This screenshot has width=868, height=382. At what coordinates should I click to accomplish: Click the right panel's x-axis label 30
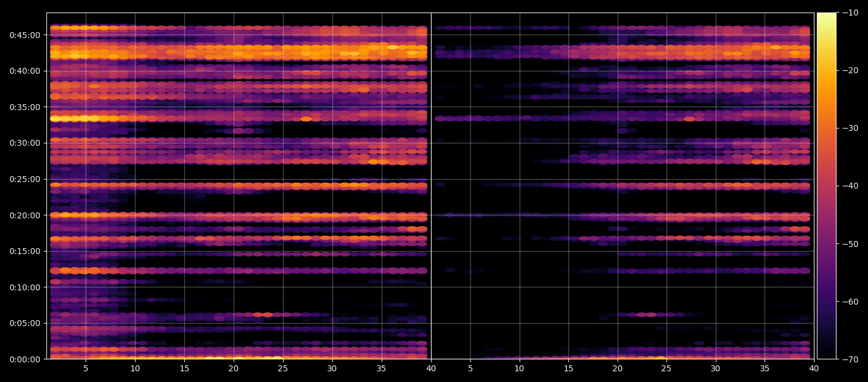716,369
